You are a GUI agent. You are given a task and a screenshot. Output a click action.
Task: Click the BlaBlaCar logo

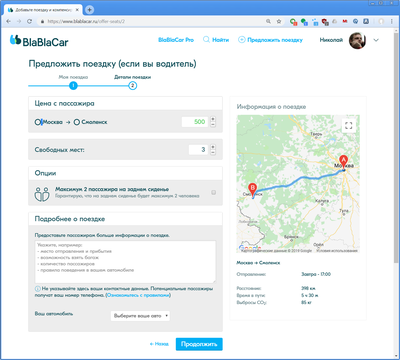point(39,41)
